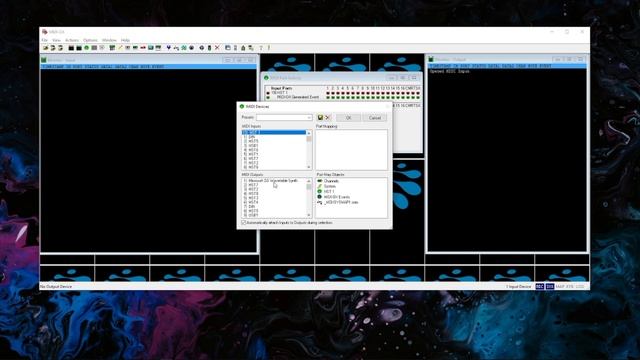
Task: Click the MIDI Inputs list scrollbar thumb
Action: tap(309, 139)
